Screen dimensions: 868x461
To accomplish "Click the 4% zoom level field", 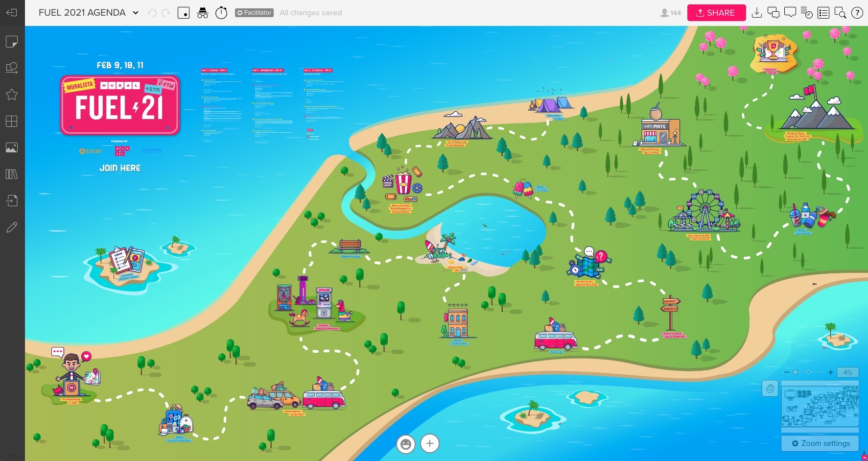I will click(x=847, y=372).
